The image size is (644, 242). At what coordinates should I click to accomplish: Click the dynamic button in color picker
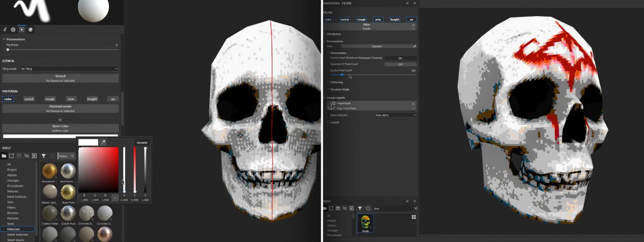coord(142,143)
